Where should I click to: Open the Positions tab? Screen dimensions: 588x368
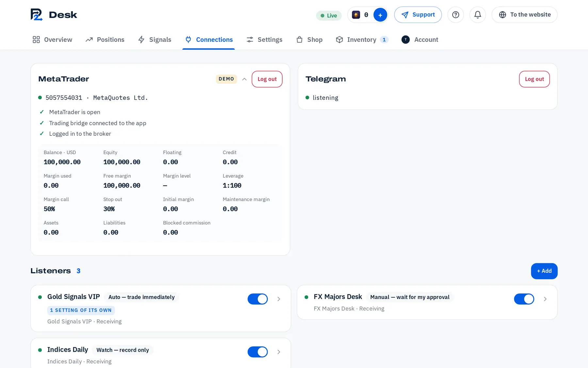click(105, 40)
